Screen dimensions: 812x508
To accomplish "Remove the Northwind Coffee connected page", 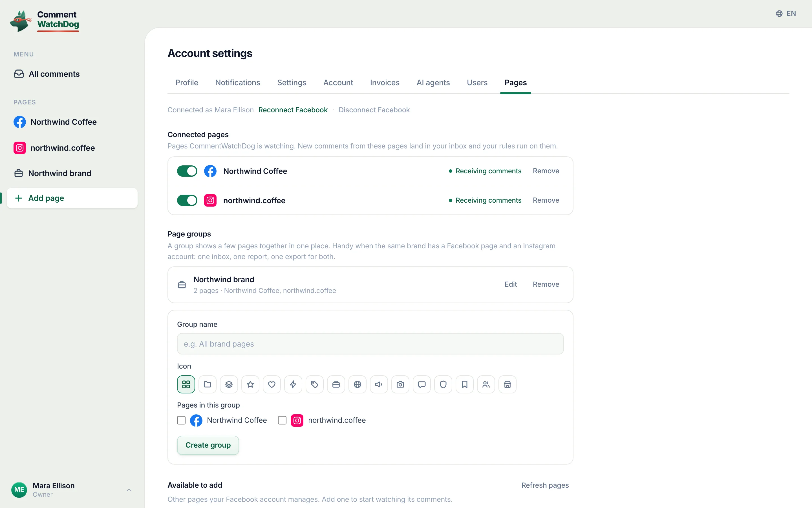I will coord(546,171).
